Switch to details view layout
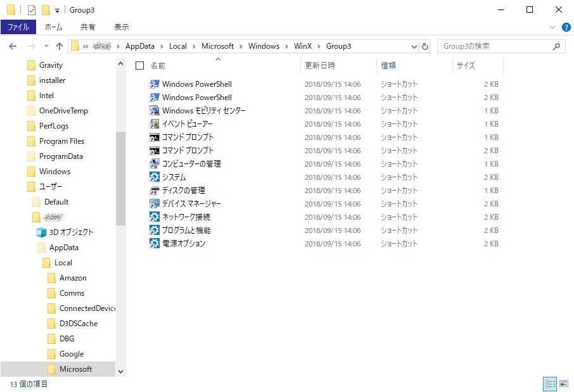Image resolution: width=574 pixels, height=392 pixels. click(550, 384)
